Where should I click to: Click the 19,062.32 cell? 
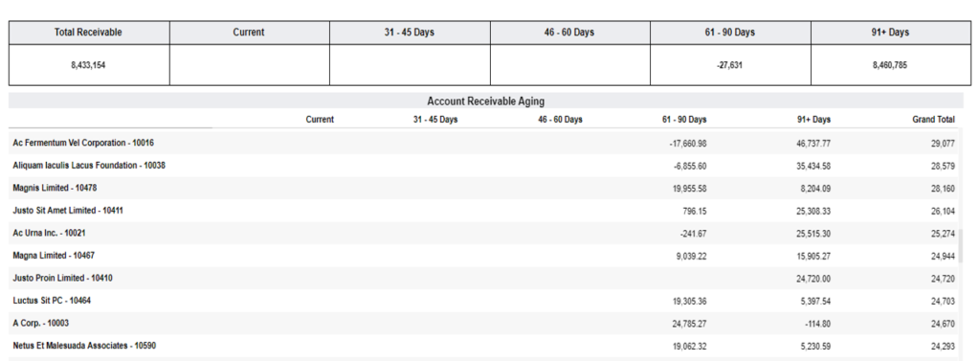pos(689,347)
